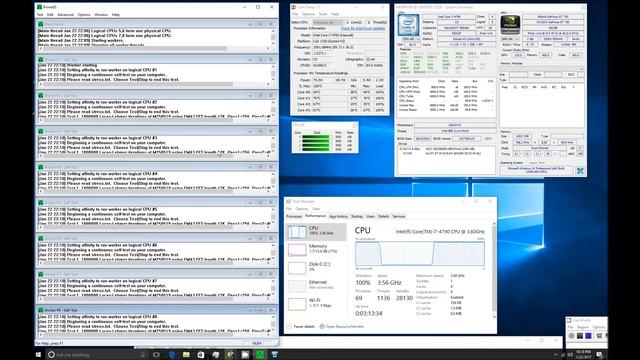The width and height of the screenshot is (640, 360).
Task: Click the Cortana microphone icon
Action: [143, 355]
